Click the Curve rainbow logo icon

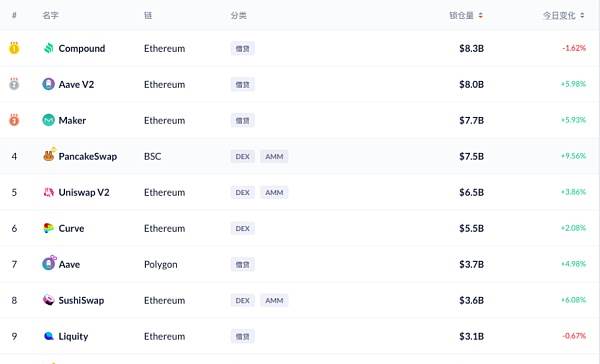tap(49, 228)
